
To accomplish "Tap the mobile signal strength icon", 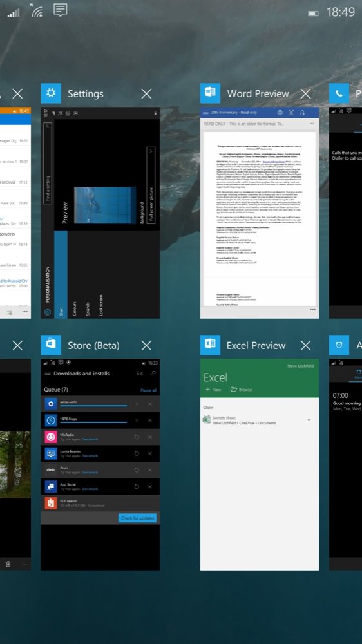I will 13,13.
